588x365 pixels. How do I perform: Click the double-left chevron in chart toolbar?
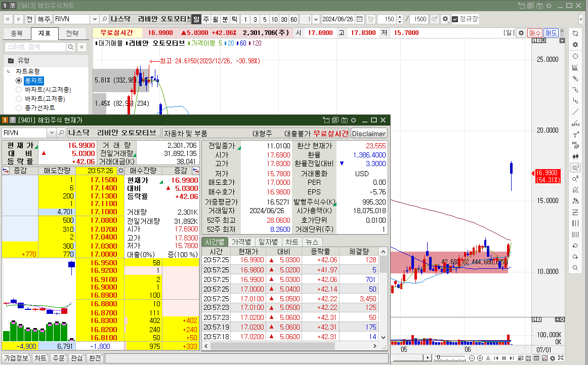pos(8,19)
